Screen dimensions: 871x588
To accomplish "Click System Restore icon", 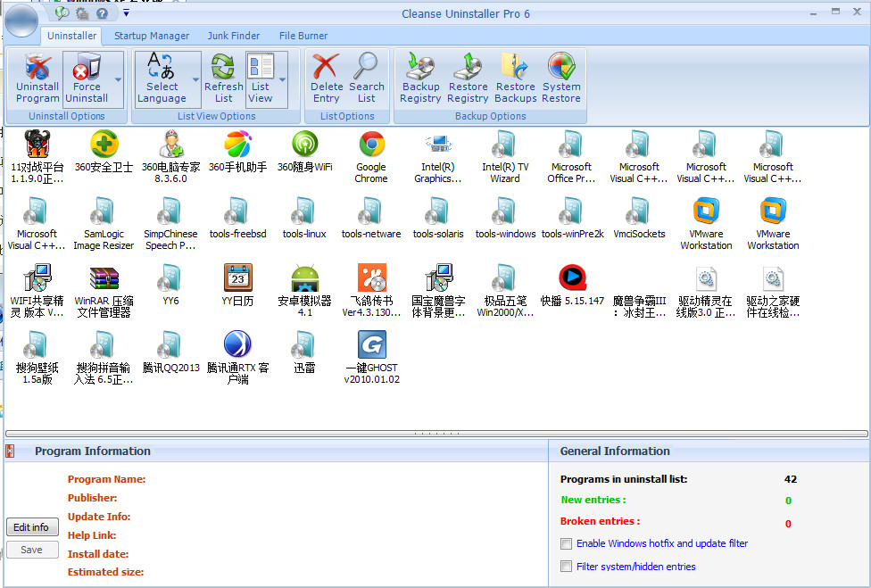I will click(561, 66).
